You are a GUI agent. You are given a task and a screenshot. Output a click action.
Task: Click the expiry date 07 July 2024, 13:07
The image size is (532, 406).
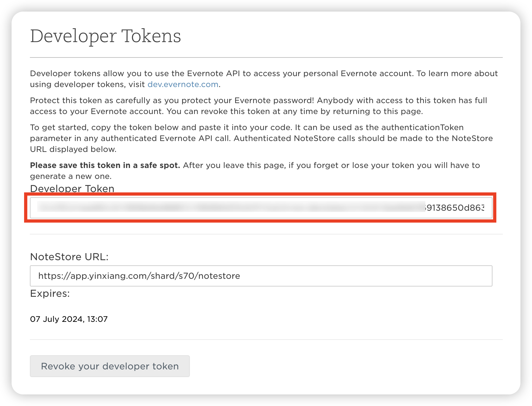coord(69,319)
